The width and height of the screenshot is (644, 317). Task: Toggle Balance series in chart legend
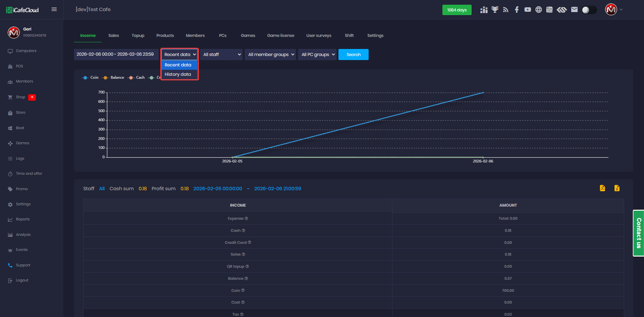[x=113, y=77]
